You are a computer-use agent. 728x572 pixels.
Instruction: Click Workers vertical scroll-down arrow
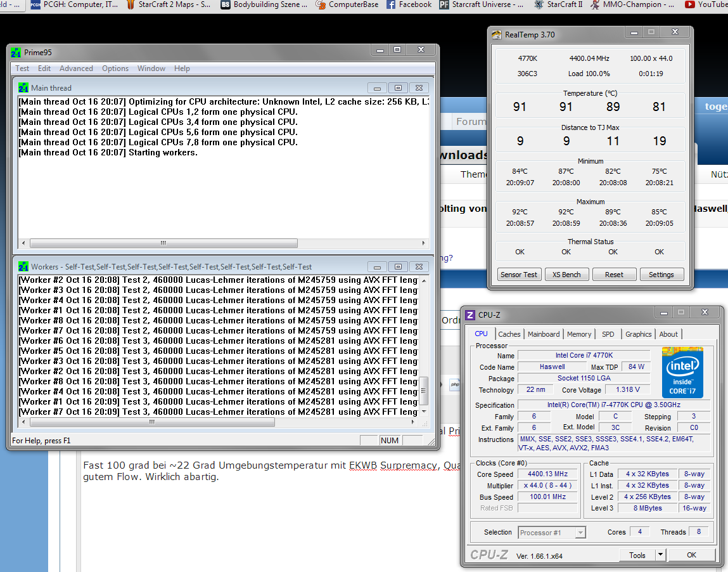click(423, 412)
